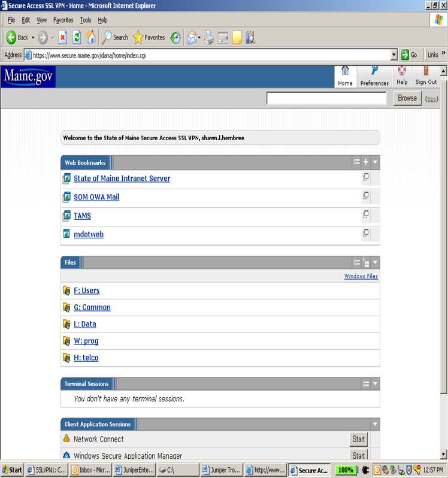Open TAMS in new window icon
The width and height of the screenshot is (448, 478).
(366, 214)
